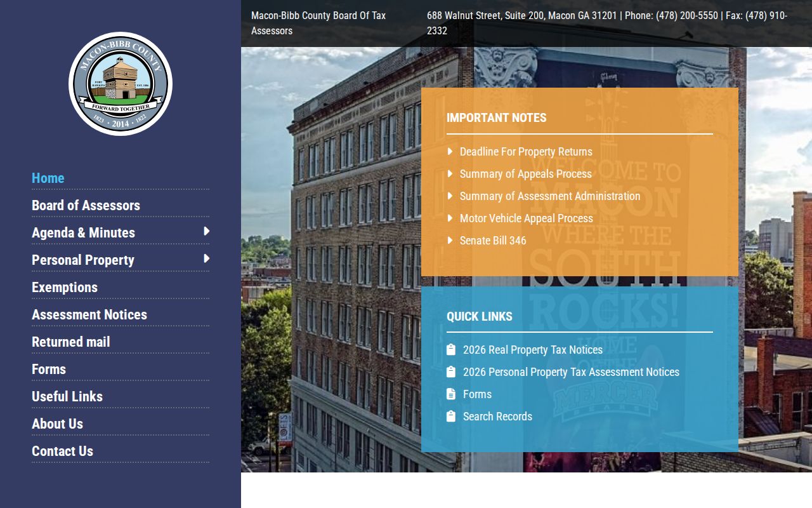Click the QUICK LINKS heading

tap(479, 316)
